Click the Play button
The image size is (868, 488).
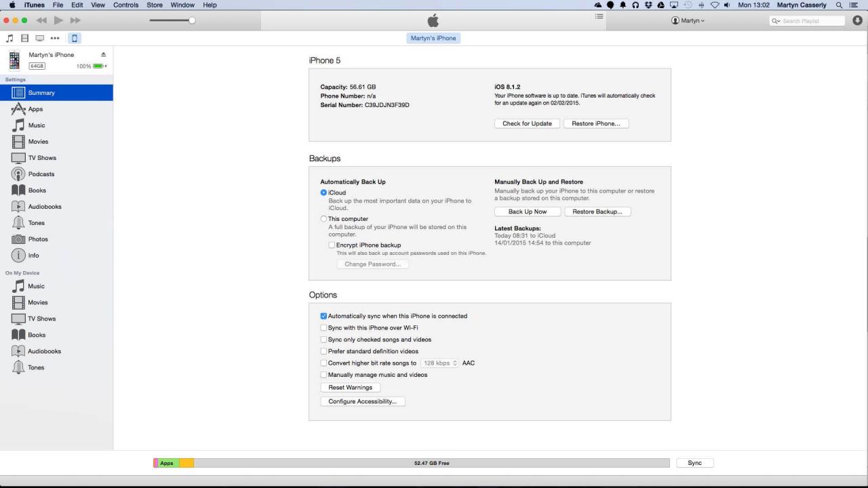58,20
